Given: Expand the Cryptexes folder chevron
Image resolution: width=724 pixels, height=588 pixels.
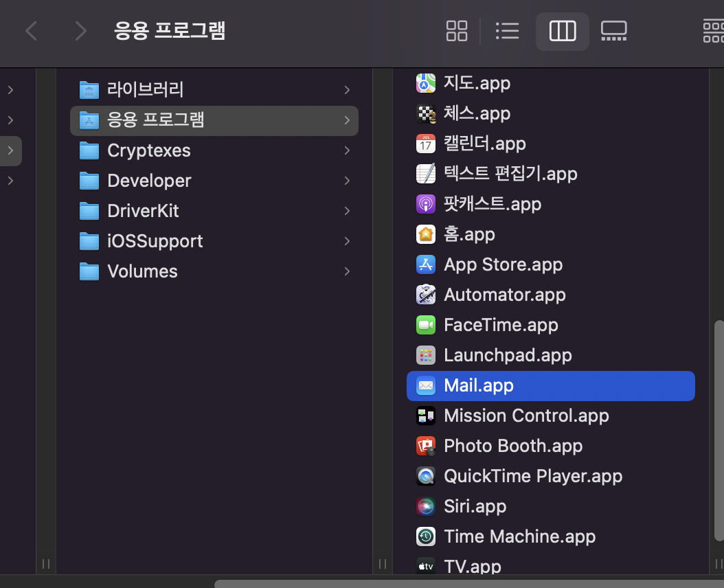Looking at the screenshot, I should click(x=347, y=150).
